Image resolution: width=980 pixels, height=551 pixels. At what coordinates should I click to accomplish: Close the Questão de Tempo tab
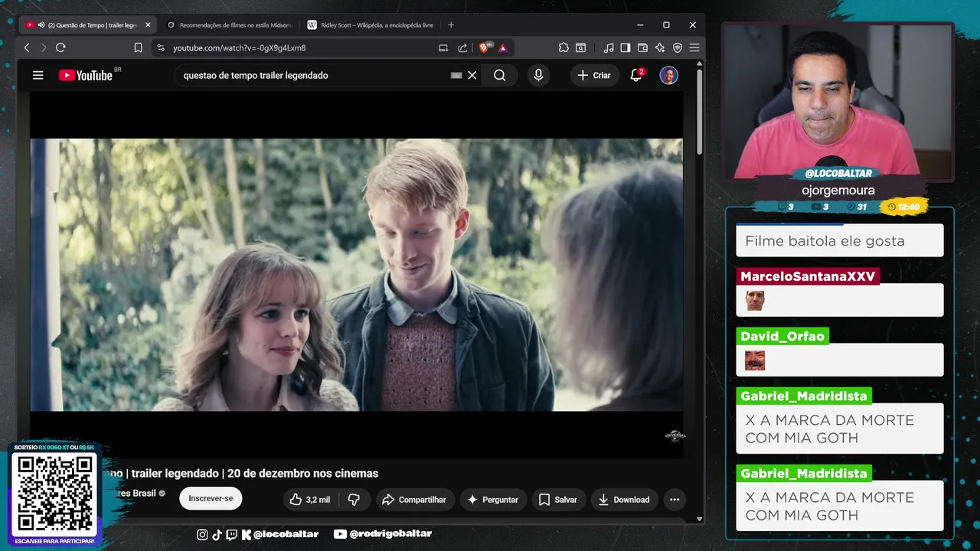(x=148, y=24)
